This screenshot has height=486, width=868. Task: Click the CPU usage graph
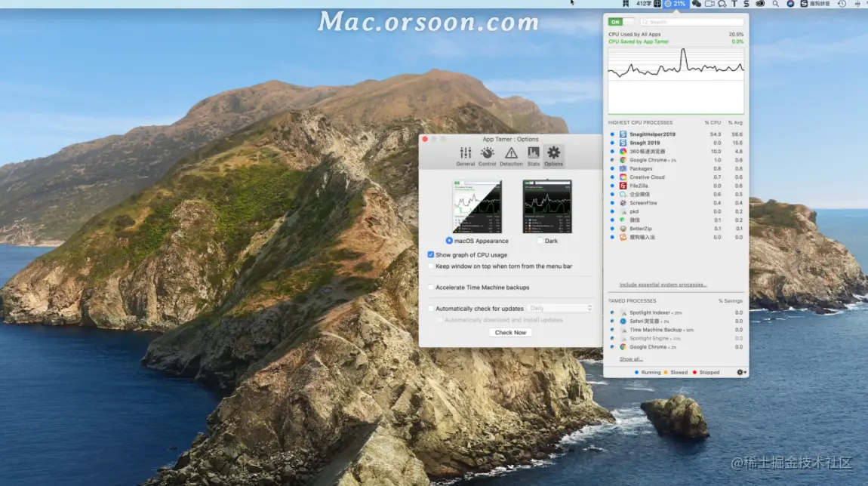[676, 81]
